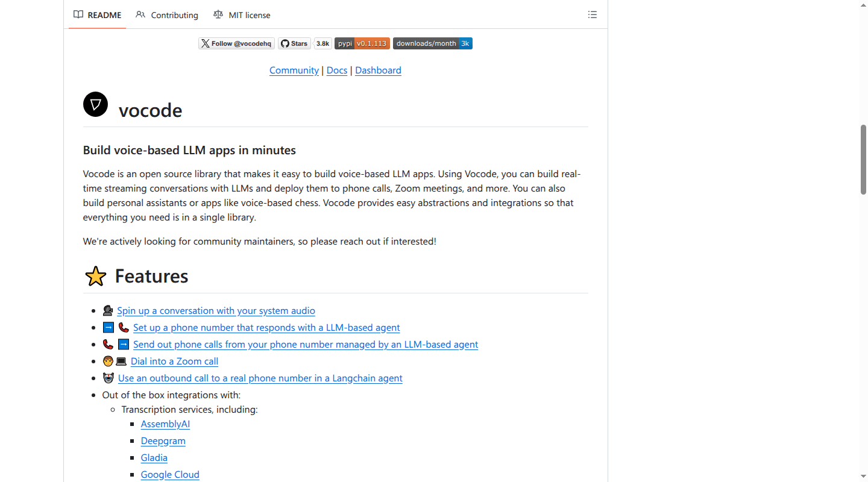This screenshot has height=482, width=868.
Task: Click the scrollbar down arrow
Action: coord(863,477)
